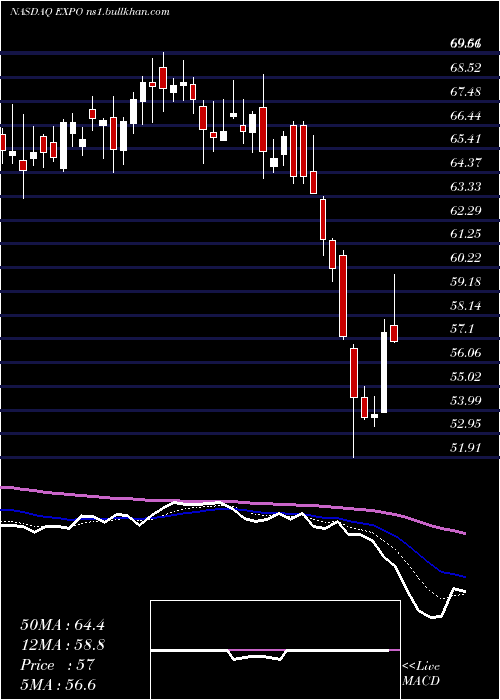Click the 56.06 price axis label
This screenshot has height=700, width=500.
pyautogui.click(x=466, y=353)
